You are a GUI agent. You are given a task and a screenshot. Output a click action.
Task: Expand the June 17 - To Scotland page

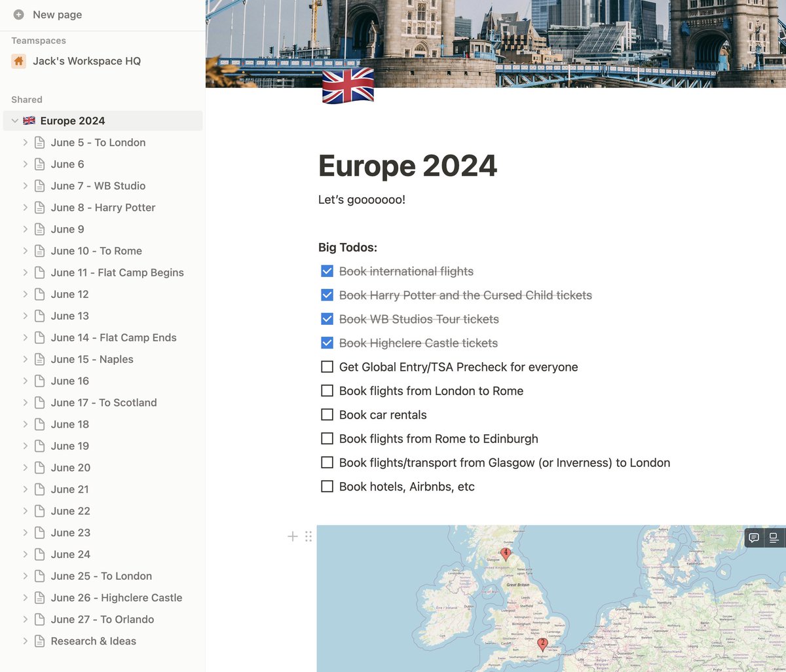coord(25,402)
